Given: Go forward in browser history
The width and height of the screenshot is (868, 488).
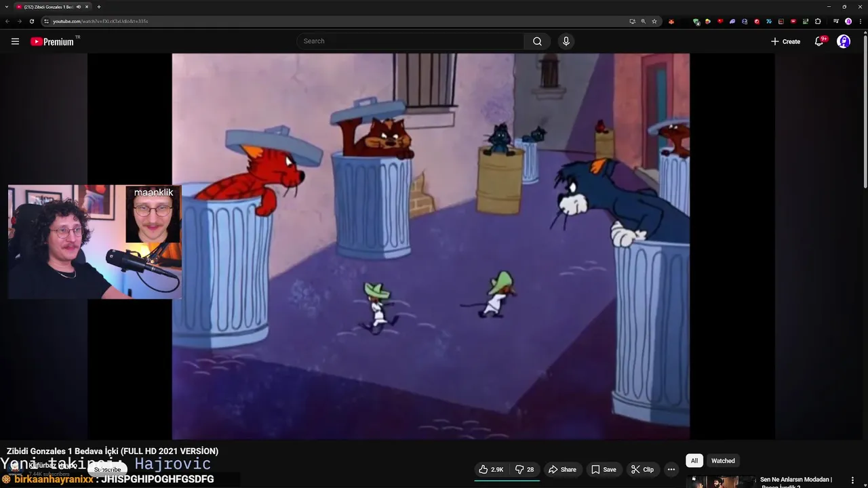Looking at the screenshot, I should tap(19, 21).
